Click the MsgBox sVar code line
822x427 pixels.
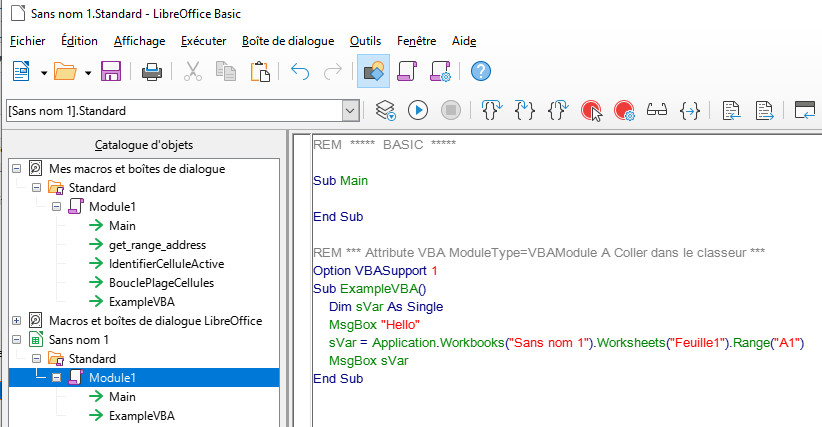coord(369,360)
